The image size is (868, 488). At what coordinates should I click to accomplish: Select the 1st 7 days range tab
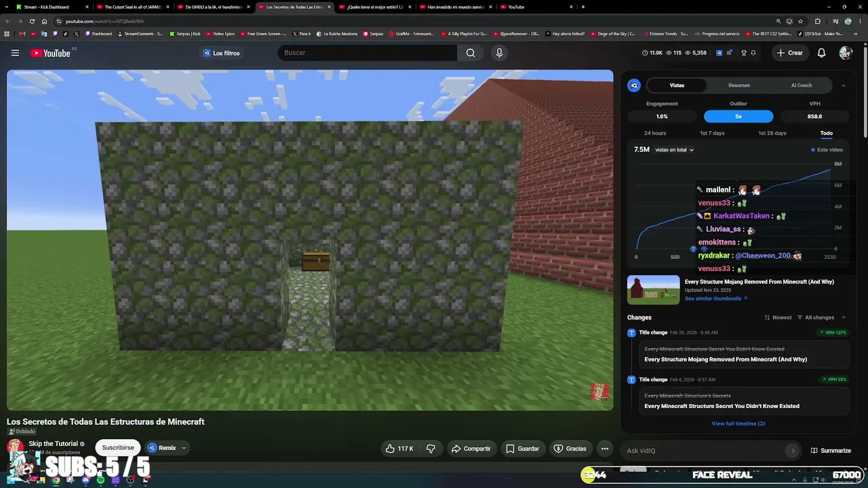pos(712,134)
